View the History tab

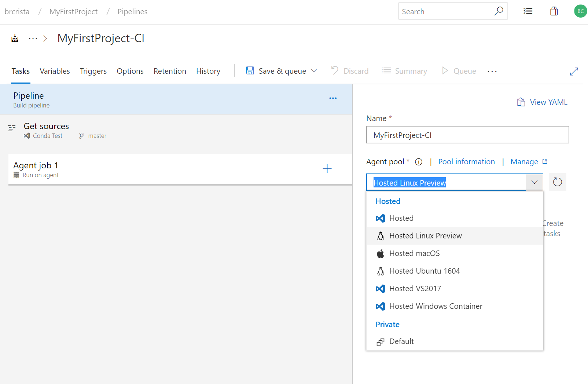208,71
